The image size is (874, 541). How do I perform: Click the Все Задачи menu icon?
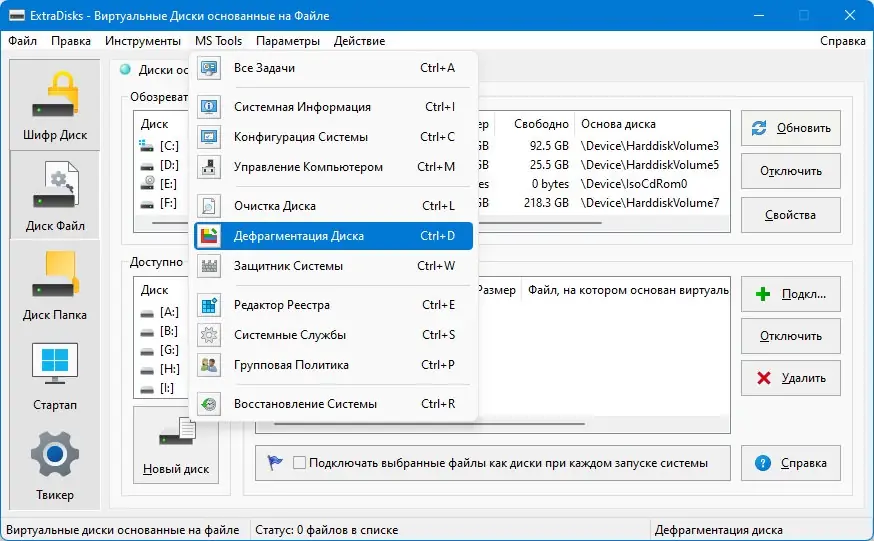coord(209,68)
